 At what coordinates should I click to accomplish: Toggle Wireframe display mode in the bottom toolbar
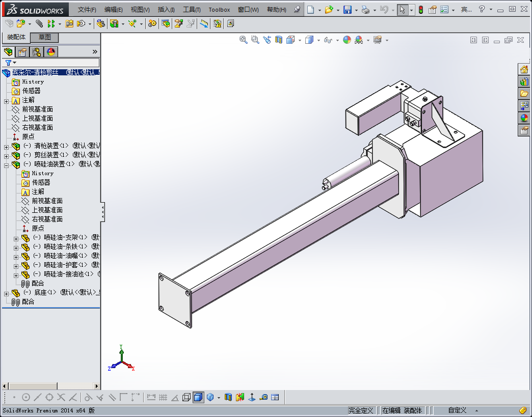point(187,397)
